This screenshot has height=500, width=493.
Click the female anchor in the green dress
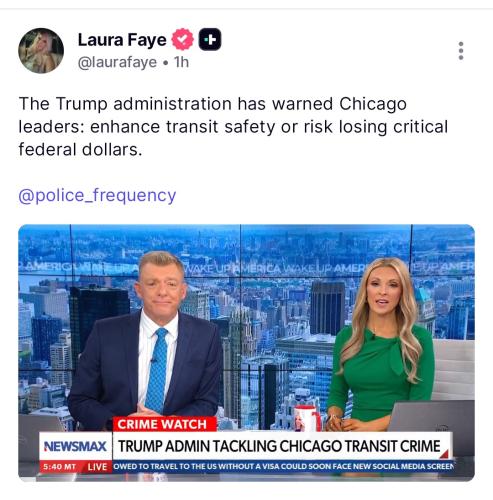tap(380, 343)
